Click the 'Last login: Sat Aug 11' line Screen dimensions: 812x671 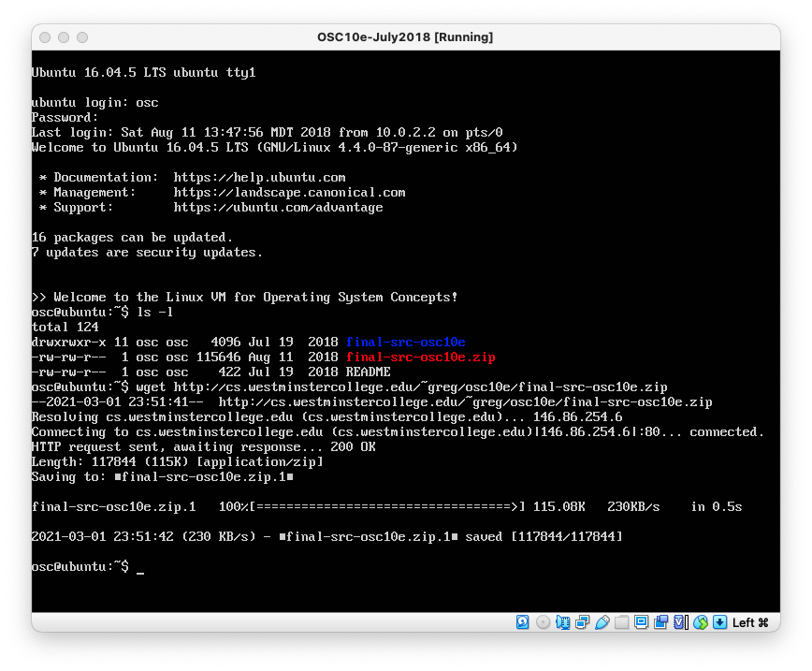pos(267,133)
